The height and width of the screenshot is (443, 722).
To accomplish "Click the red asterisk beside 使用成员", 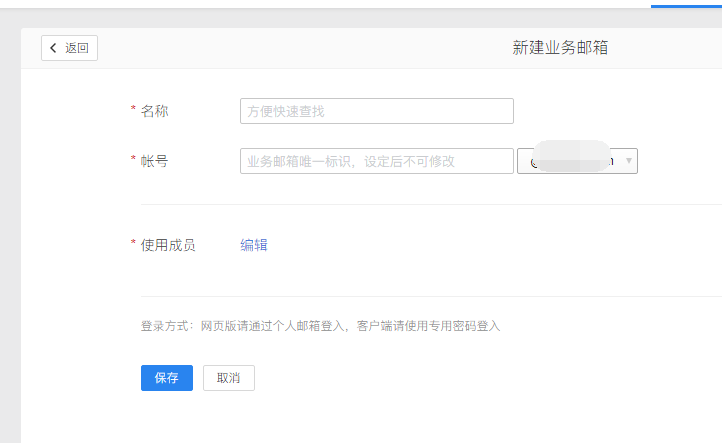I will tap(134, 244).
